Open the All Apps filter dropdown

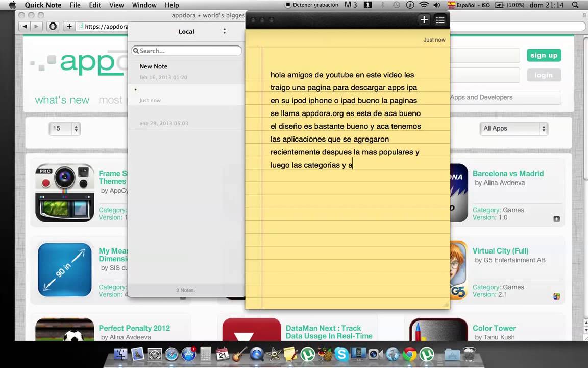(x=514, y=128)
